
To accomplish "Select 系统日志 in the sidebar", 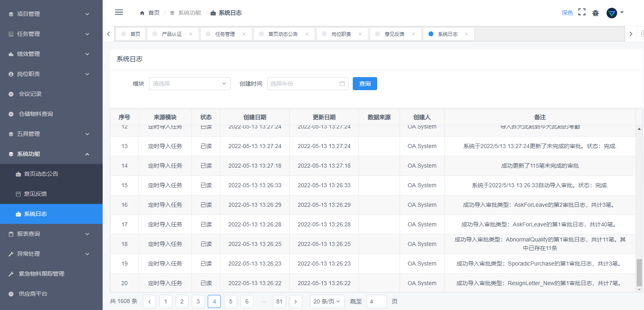I will tap(51, 214).
